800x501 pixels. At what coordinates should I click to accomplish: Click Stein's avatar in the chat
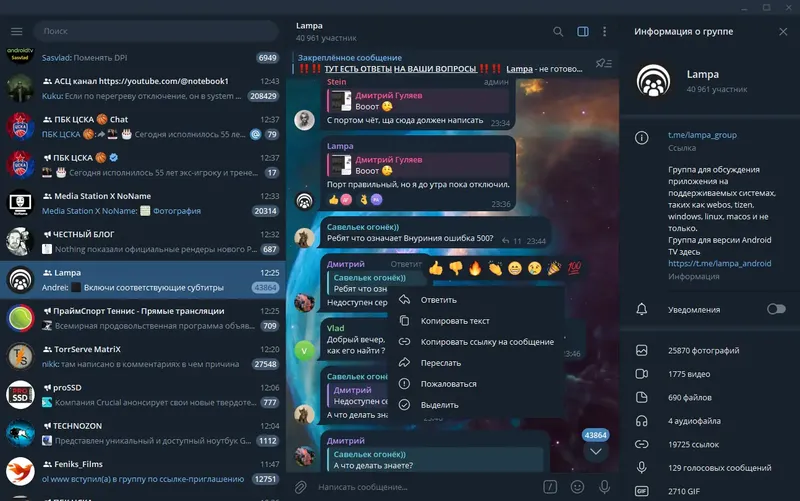pyautogui.click(x=304, y=120)
